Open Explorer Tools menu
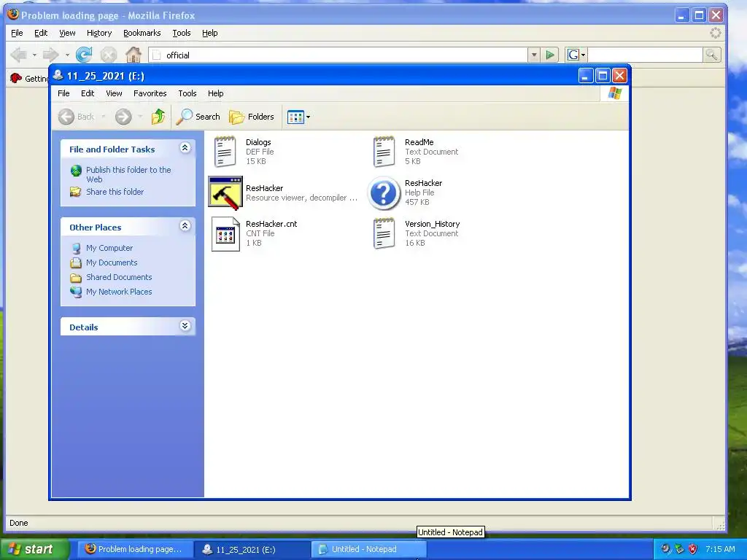 (x=187, y=93)
